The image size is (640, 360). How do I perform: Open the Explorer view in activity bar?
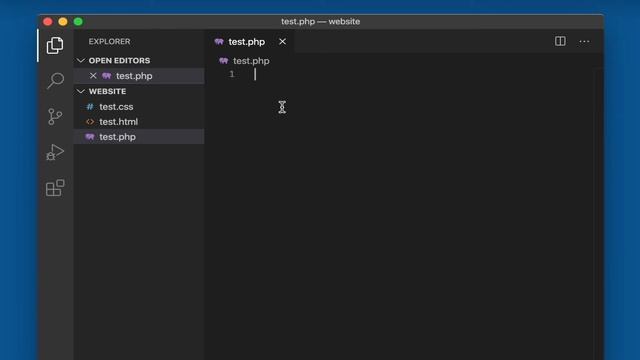coord(55,45)
